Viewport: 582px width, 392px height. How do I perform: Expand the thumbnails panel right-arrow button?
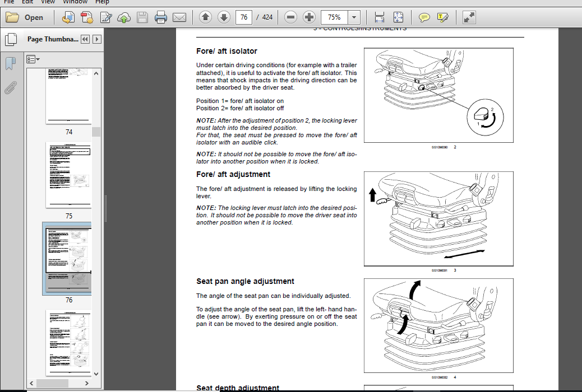(x=97, y=39)
